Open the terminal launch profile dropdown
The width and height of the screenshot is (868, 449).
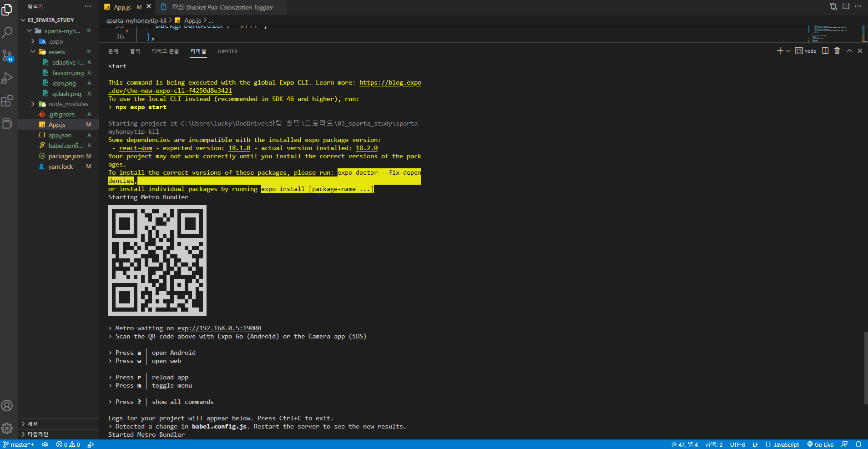pos(788,51)
